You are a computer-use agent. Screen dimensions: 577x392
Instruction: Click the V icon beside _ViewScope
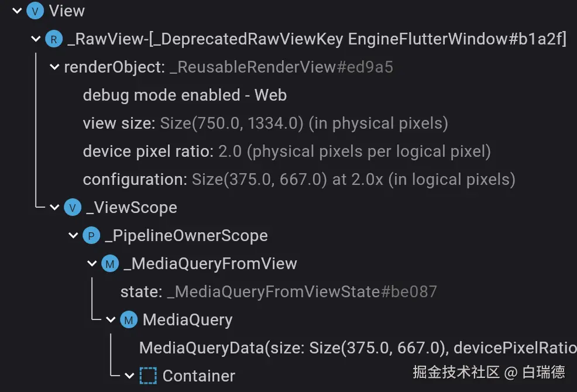(x=73, y=208)
